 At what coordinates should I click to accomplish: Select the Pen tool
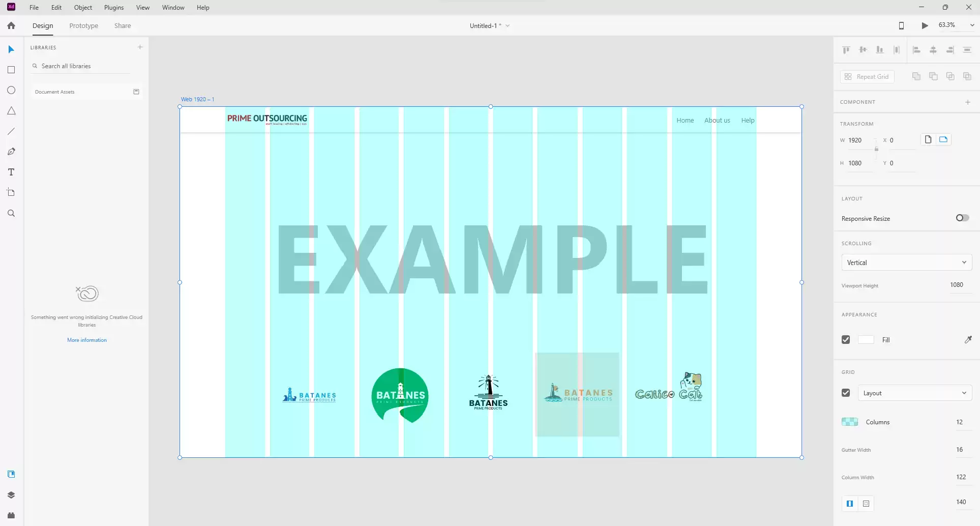pos(11,152)
